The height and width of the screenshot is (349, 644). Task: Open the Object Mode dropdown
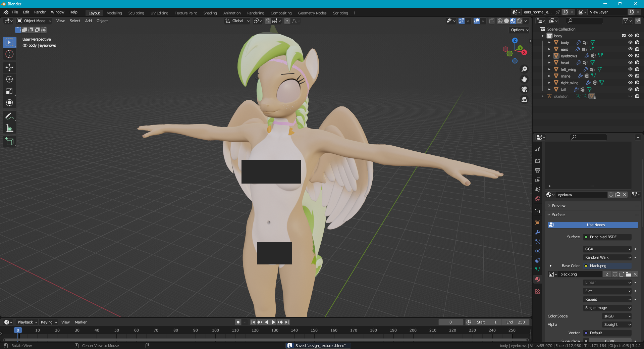coord(34,21)
